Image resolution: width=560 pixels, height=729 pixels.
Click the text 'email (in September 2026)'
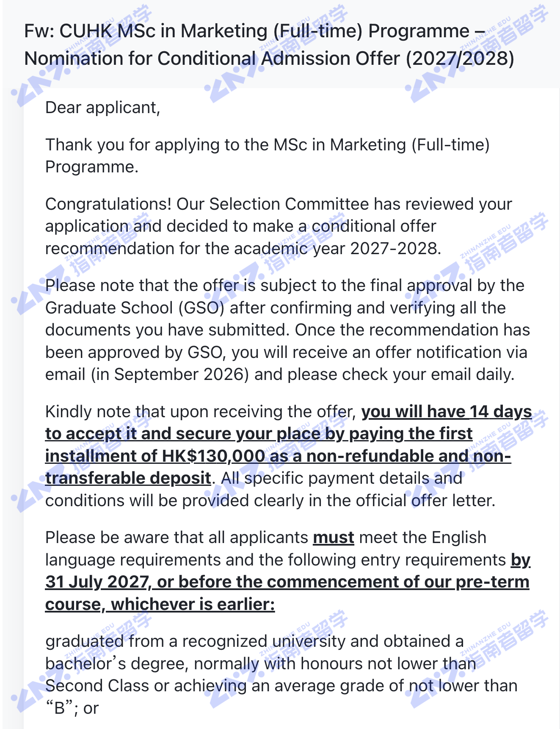[147, 375]
